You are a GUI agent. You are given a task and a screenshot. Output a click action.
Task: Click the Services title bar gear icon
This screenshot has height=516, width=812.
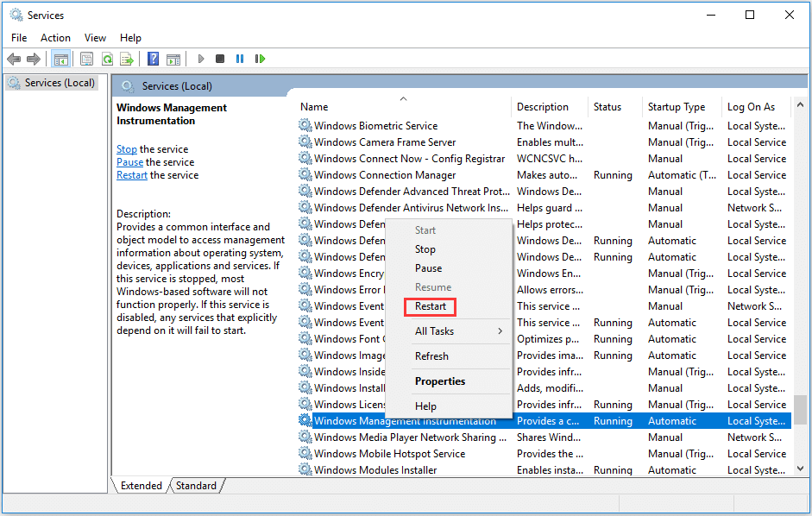coord(16,15)
